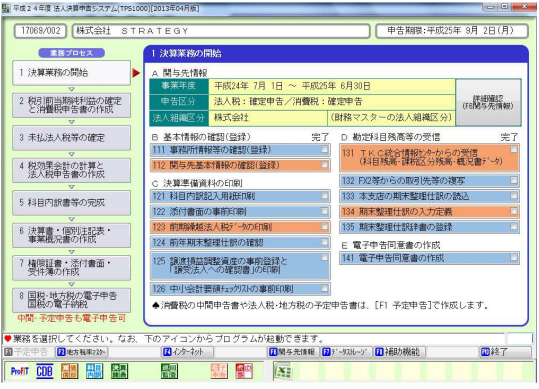539x389 pixels.
Task: Click the F8 補助機能 function key
Action: 399,352
